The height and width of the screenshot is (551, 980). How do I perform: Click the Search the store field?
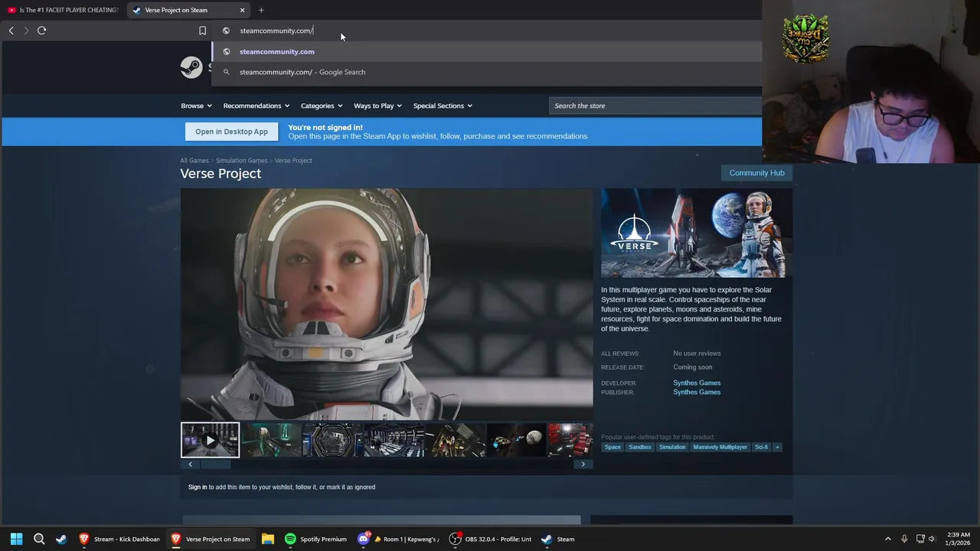point(655,106)
